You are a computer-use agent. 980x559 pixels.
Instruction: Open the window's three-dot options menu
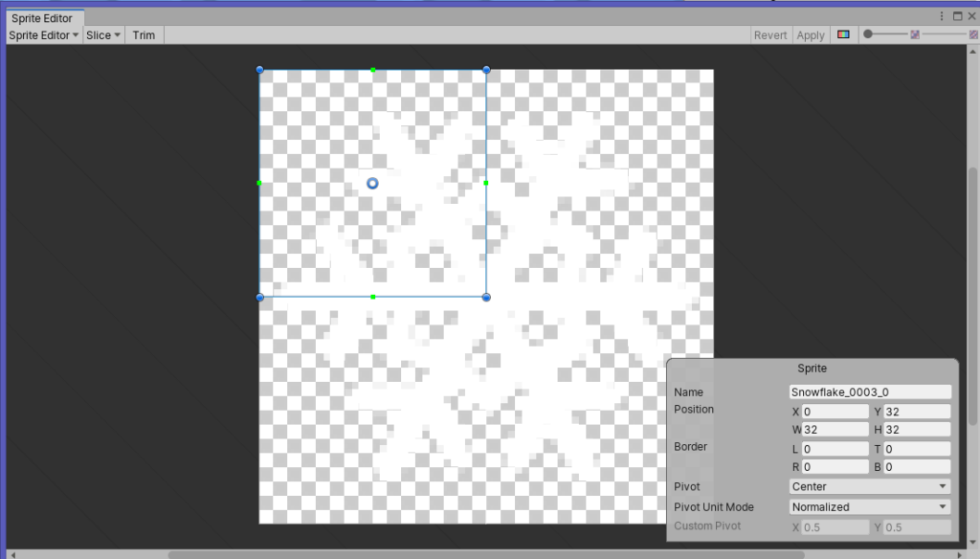943,16
